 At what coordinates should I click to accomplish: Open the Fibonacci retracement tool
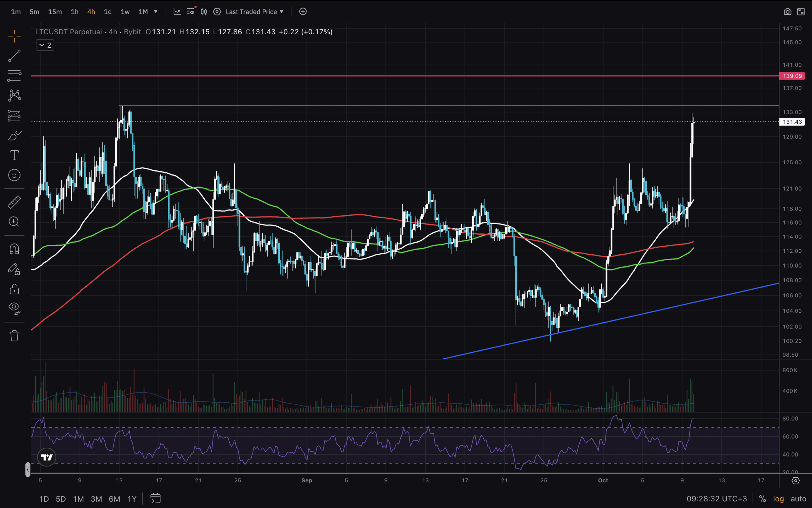(14, 75)
